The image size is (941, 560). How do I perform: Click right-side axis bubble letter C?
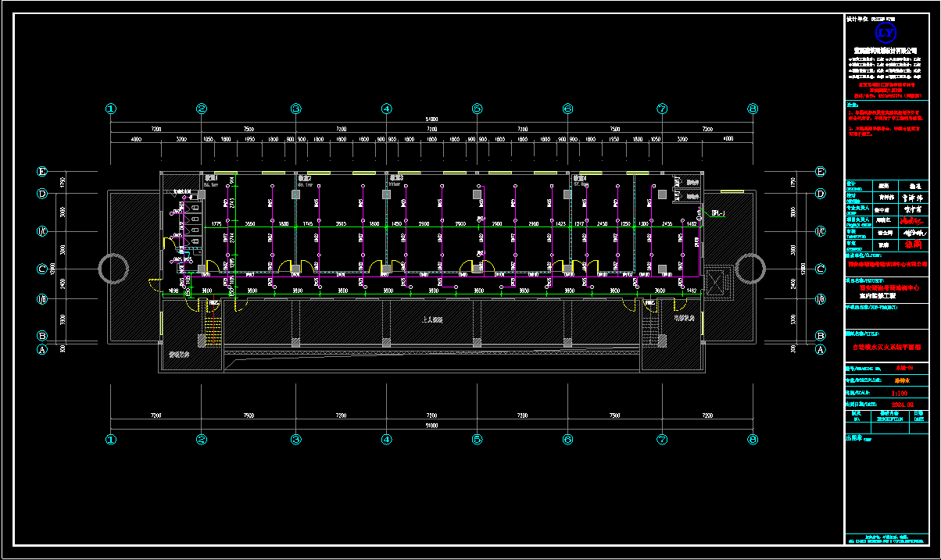coord(821,269)
